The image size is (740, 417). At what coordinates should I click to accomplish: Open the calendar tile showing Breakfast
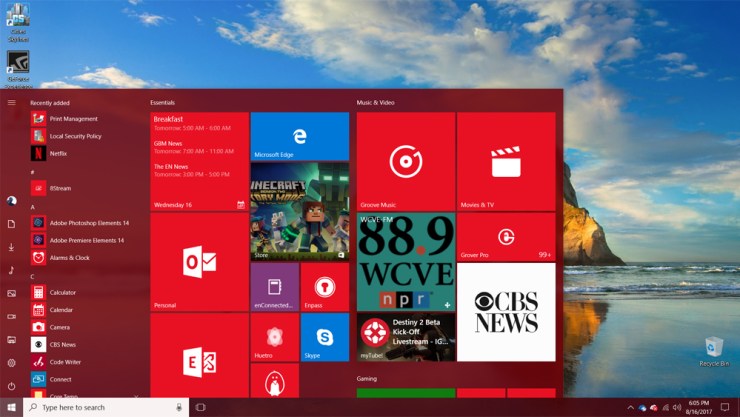pos(200,161)
